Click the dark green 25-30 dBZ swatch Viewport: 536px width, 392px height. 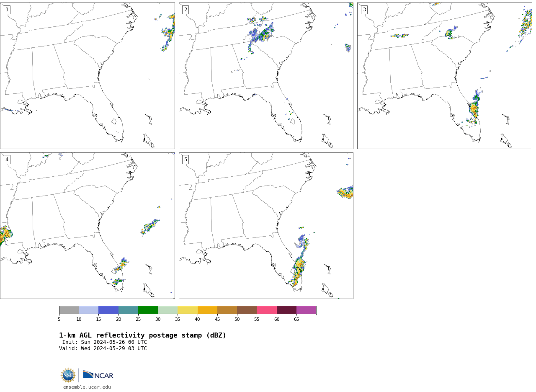click(x=148, y=310)
